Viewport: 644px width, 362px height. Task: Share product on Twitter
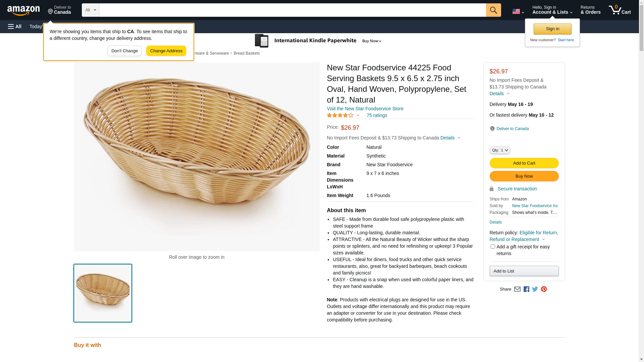[535, 289]
